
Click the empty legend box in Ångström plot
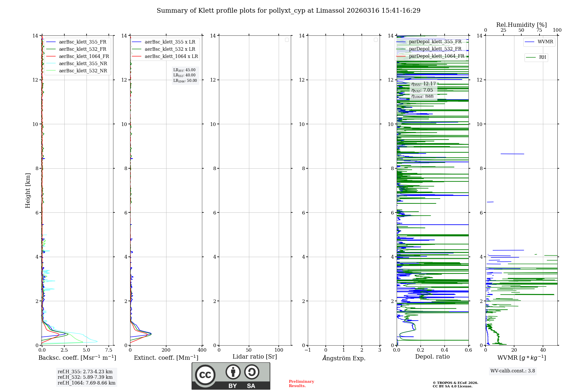(376, 40)
